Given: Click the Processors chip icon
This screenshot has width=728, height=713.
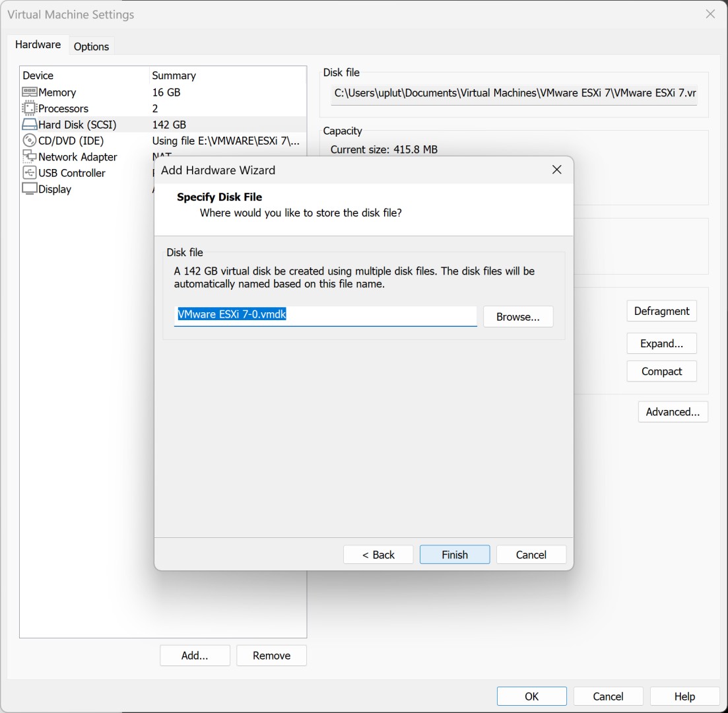Looking at the screenshot, I should coord(29,108).
